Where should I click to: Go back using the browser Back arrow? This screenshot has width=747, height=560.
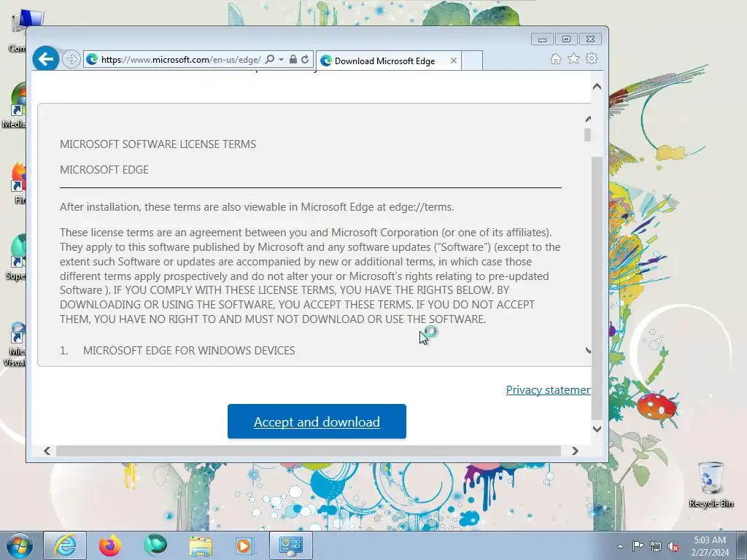[46, 59]
